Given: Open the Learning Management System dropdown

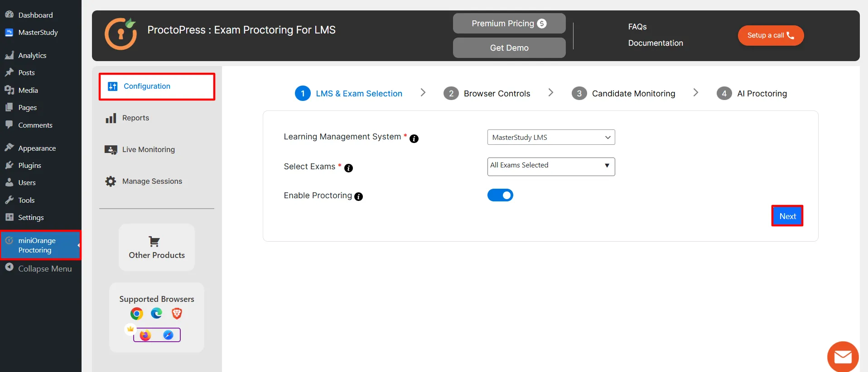Looking at the screenshot, I should click(551, 137).
